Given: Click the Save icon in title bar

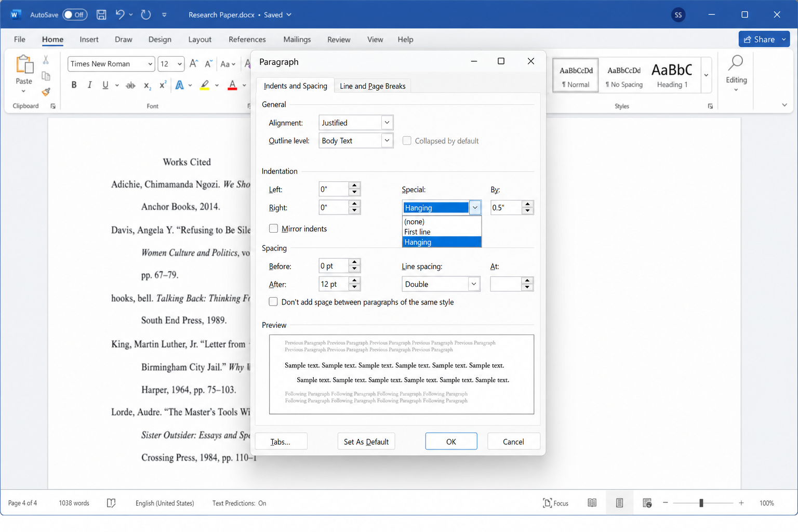Looking at the screenshot, I should coord(101,15).
